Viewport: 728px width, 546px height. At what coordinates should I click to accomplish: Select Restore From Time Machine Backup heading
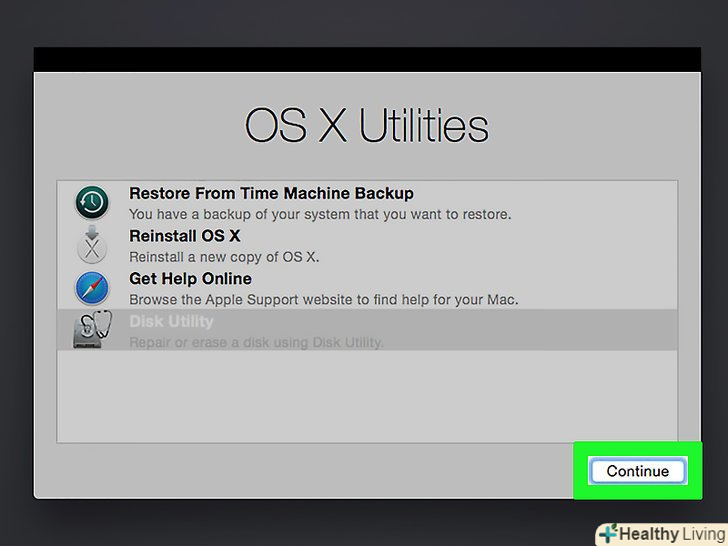coord(271,193)
